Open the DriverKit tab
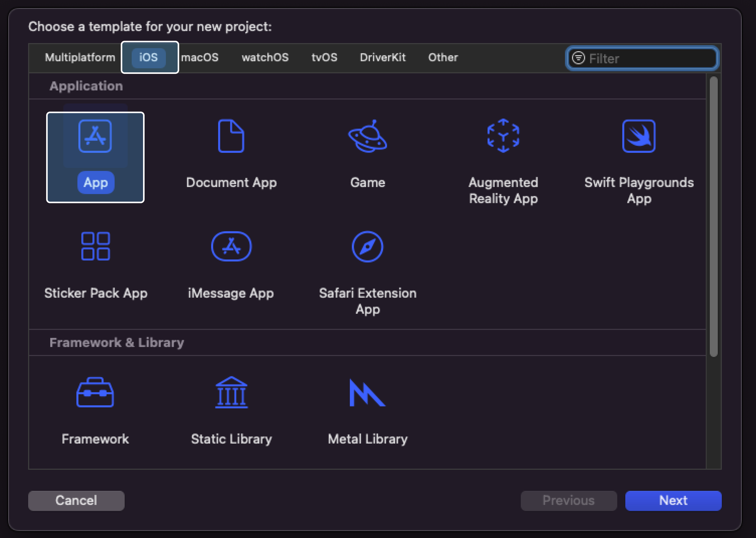This screenshot has width=756, height=538. 383,58
